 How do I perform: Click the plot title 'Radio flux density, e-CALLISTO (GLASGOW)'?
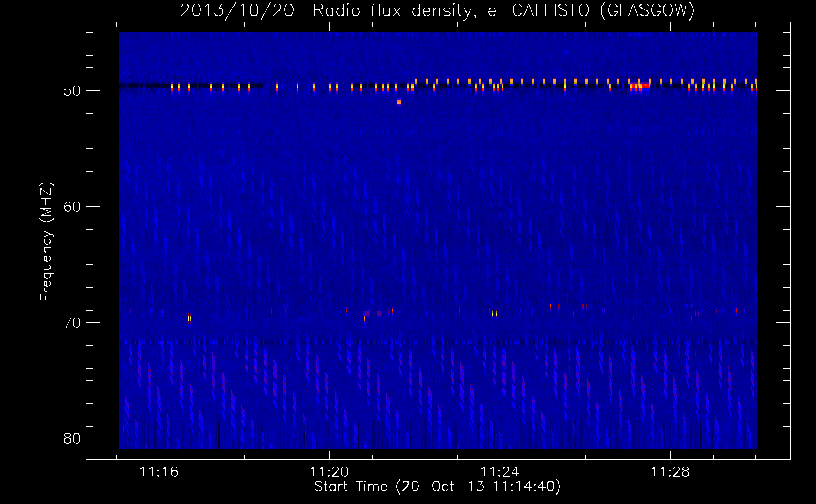click(x=503, y=11)
